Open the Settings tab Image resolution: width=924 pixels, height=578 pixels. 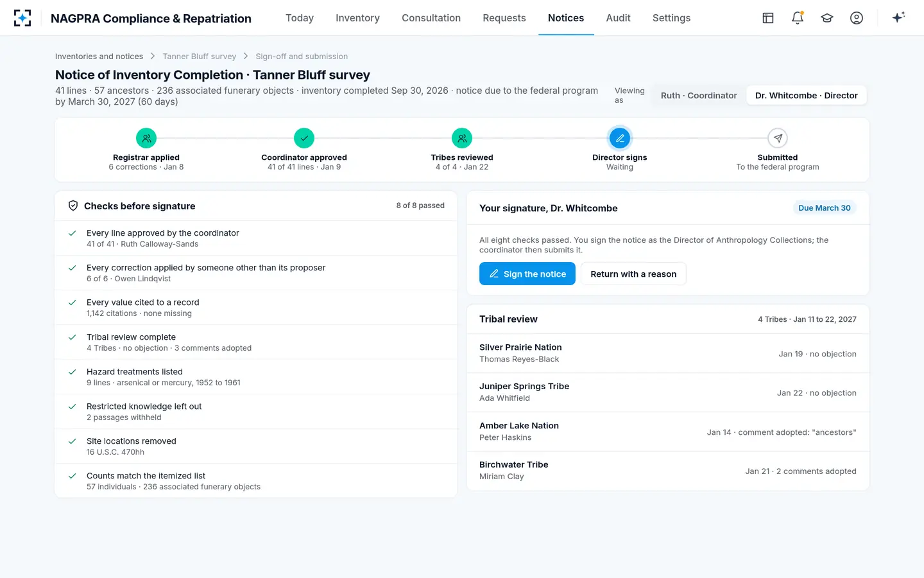672,18
